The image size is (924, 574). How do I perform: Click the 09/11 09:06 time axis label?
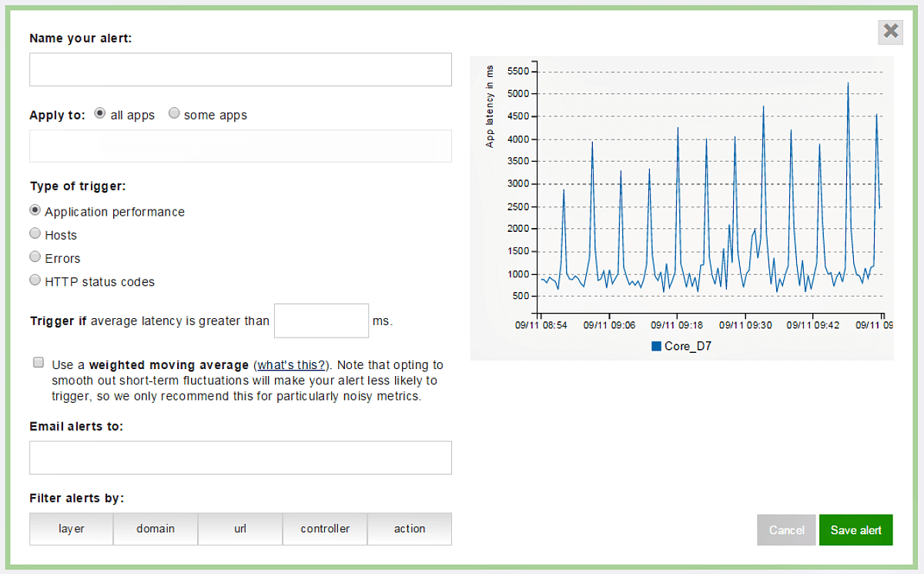click(609, 325)
